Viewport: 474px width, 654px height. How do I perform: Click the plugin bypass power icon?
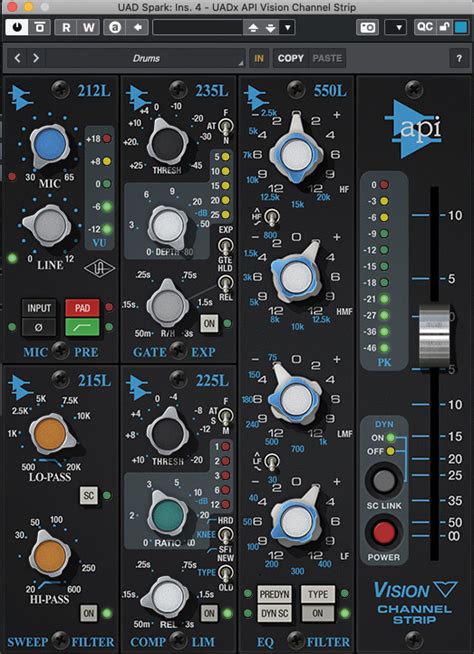click(x=17, y=28)
